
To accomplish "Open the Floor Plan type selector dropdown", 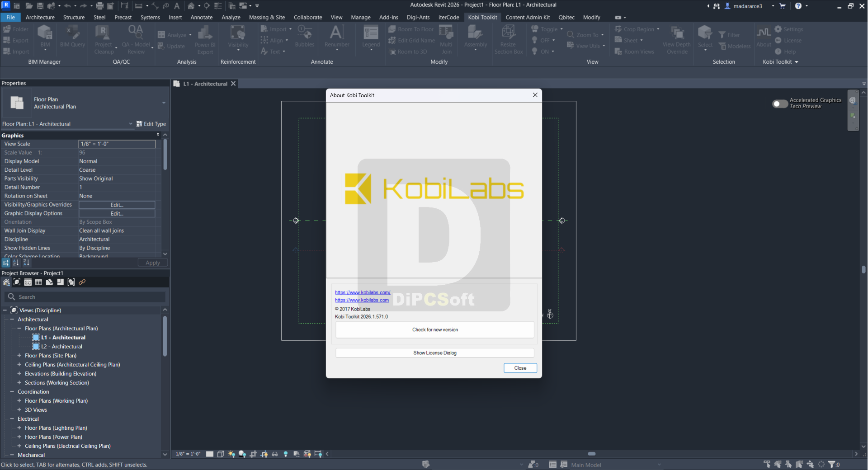I will click(x=164, y=103).
